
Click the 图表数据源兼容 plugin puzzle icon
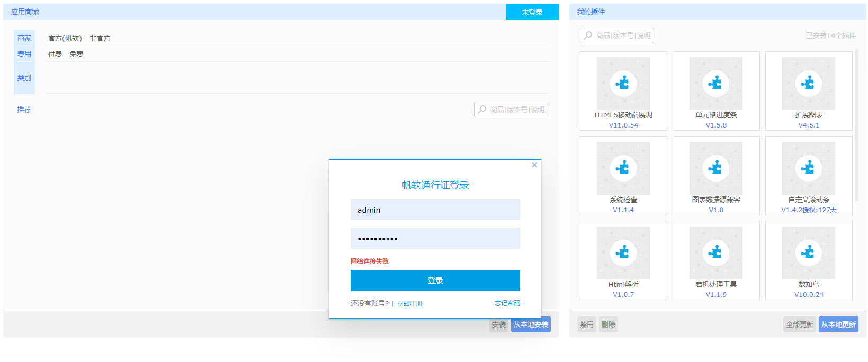(x=716, y=168)
